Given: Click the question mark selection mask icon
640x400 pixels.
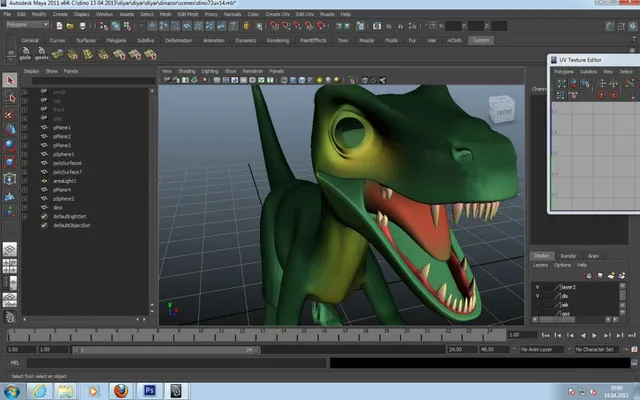Looking at the screenshot, I should pos(233,26).
